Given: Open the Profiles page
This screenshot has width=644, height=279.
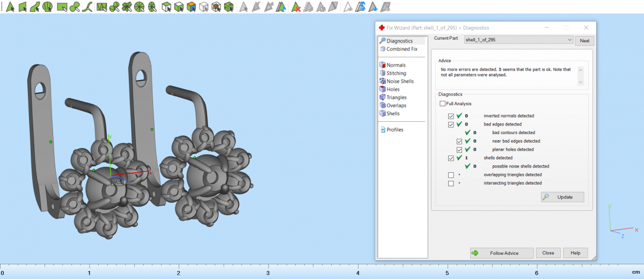Looking at the screenshot, I should coord(394,130).
